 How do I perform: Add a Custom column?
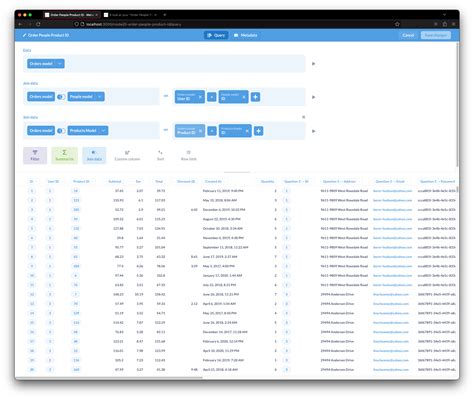pyautogui.click(x=127, y=155)
